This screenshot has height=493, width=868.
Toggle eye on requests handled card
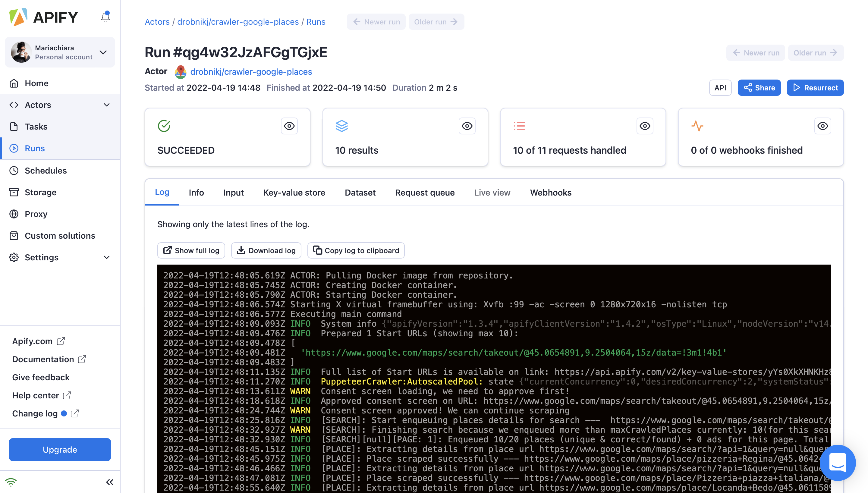point(645,126)
